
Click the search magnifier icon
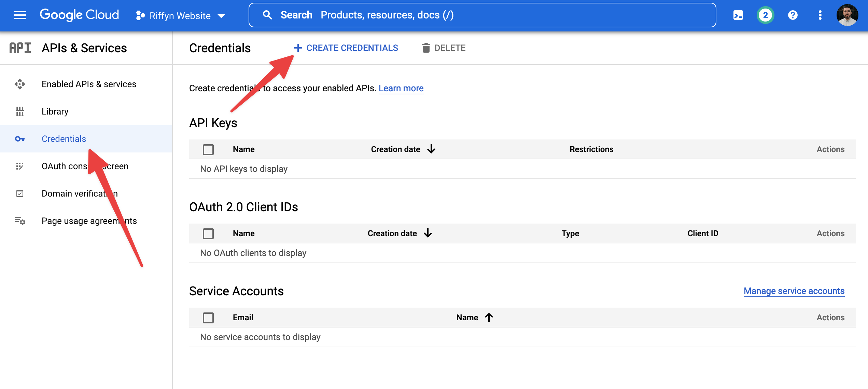tap(267, 15)
